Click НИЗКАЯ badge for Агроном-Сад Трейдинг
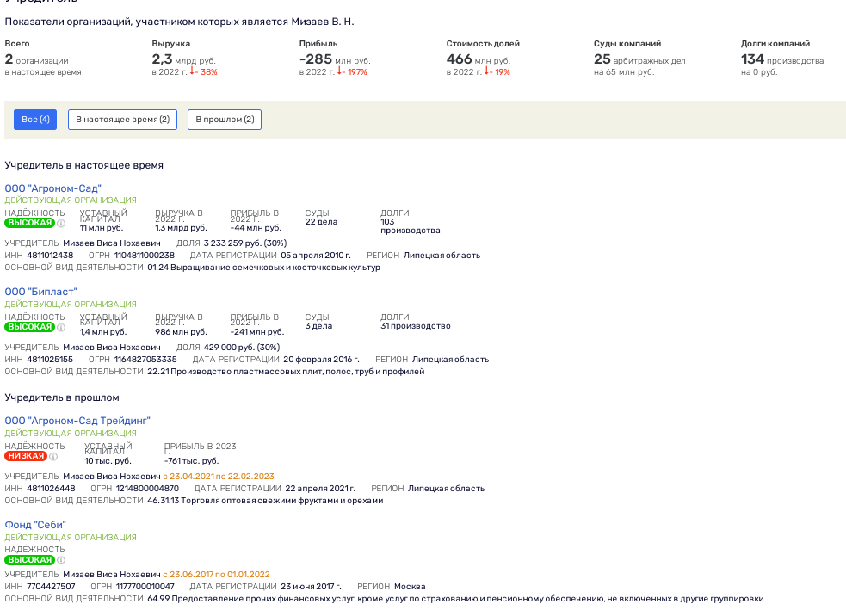The image size is (846, 616). click(x=26, y=456)
